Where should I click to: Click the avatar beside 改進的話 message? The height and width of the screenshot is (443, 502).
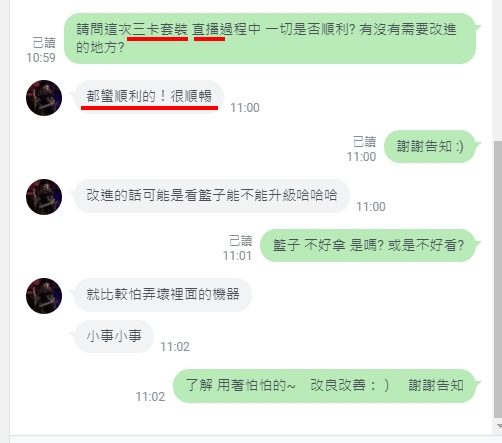(44, 197)
